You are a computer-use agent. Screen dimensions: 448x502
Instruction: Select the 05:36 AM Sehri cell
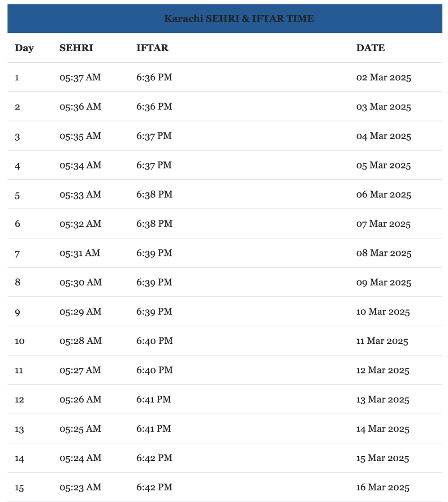tap(80, 107)
